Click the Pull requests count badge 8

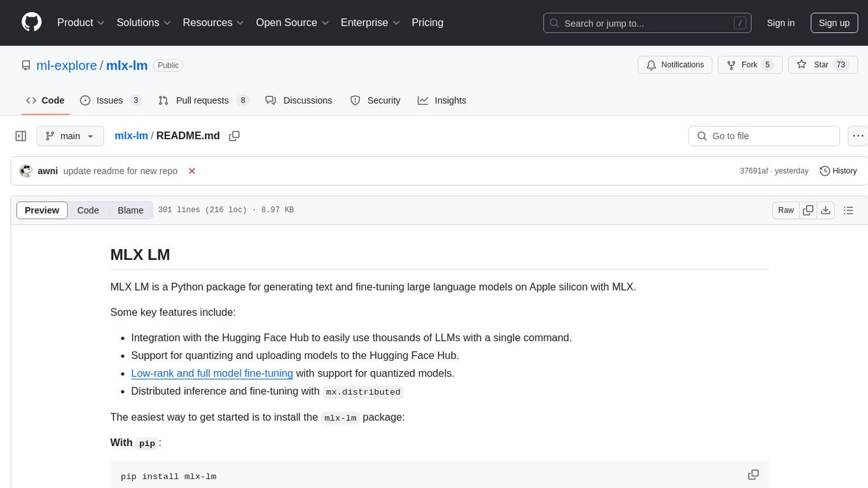click(243, 100)
